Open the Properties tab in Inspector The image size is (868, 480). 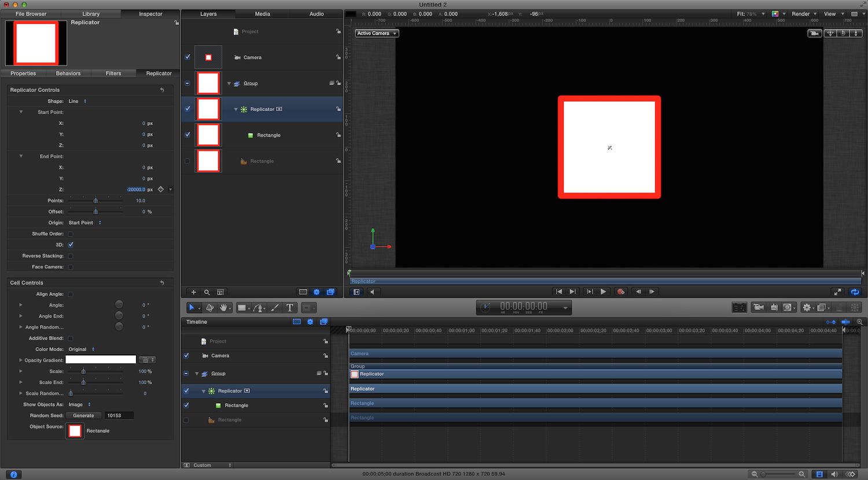pos(23,74)
